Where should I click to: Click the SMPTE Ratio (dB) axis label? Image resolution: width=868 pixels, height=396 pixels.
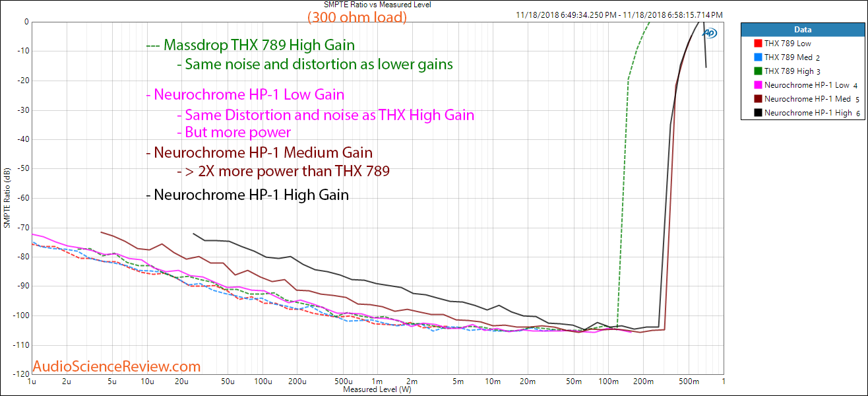(x=7, y=197)
